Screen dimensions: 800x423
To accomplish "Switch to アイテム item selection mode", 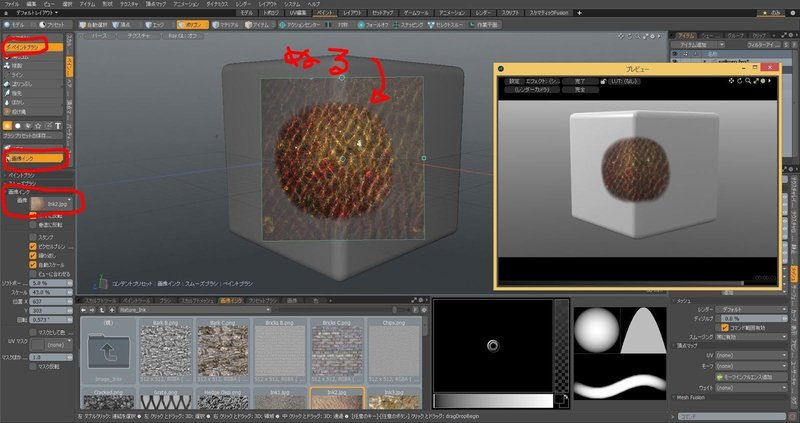I will [x=257, y=24].
